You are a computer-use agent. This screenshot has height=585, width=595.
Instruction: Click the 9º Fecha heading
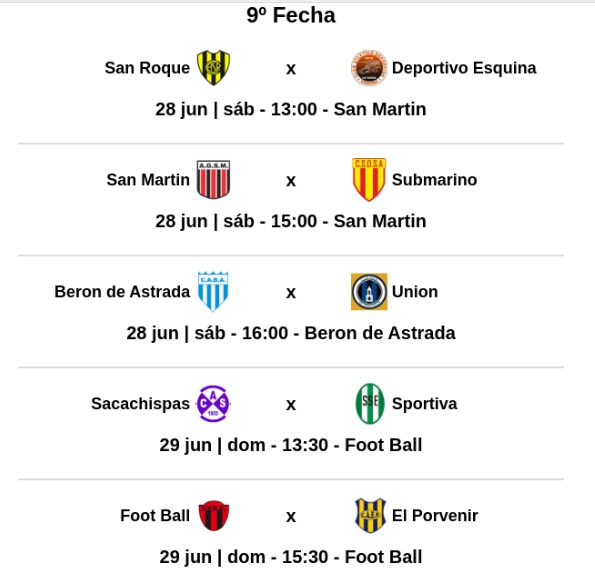point(291,16)
